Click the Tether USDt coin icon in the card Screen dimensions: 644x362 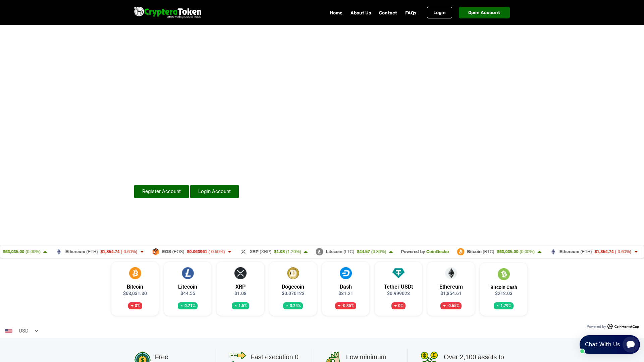click(x=398, y=273)
